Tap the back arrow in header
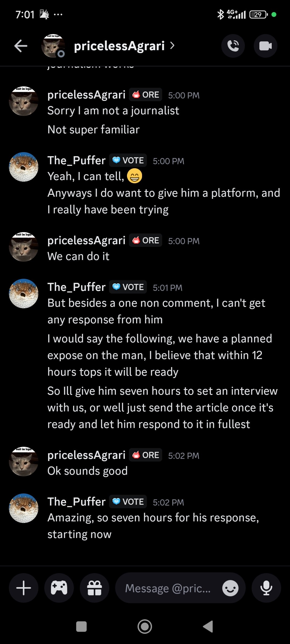290x644 pixels. point(21,46)
